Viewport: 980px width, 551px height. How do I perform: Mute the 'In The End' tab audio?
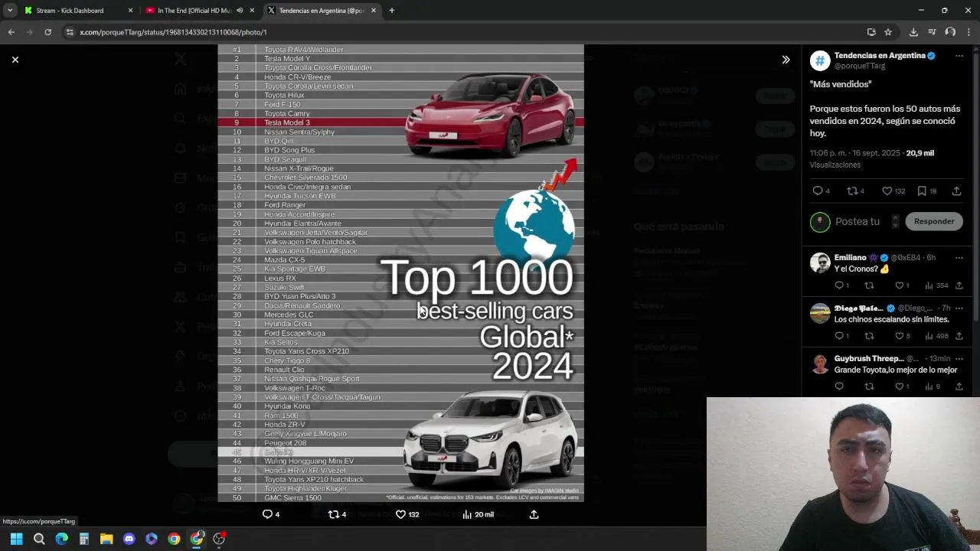coord(240,11)
